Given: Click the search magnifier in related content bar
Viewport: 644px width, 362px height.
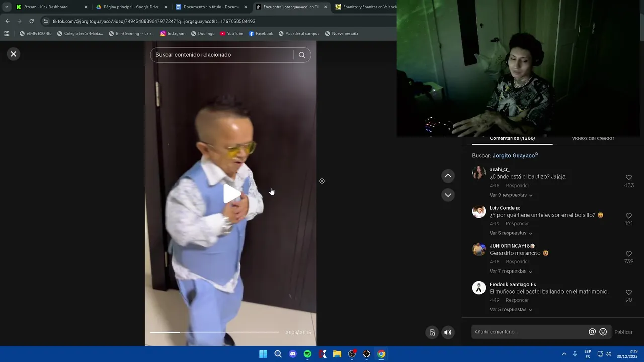Looking at the screenshot, I should 302,55.
